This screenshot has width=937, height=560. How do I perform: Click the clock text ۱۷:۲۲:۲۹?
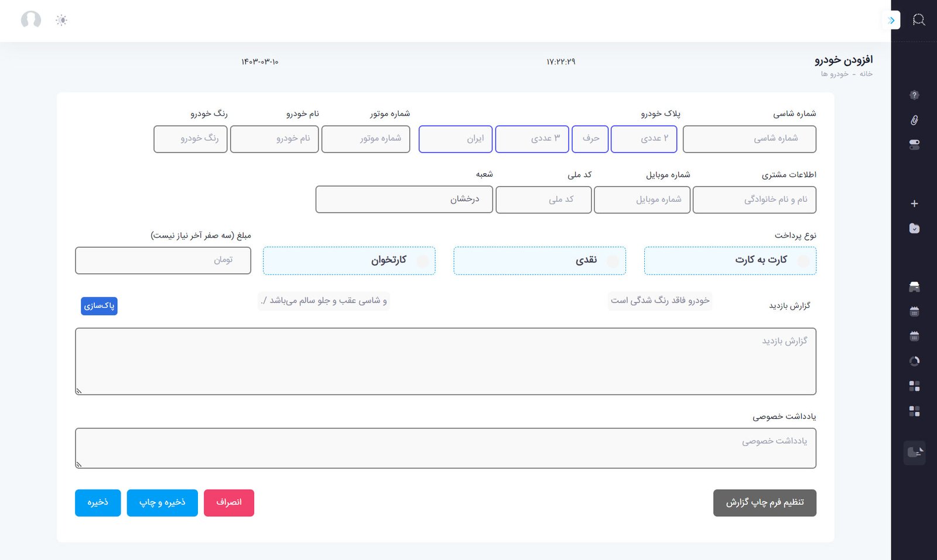[561, 61]
